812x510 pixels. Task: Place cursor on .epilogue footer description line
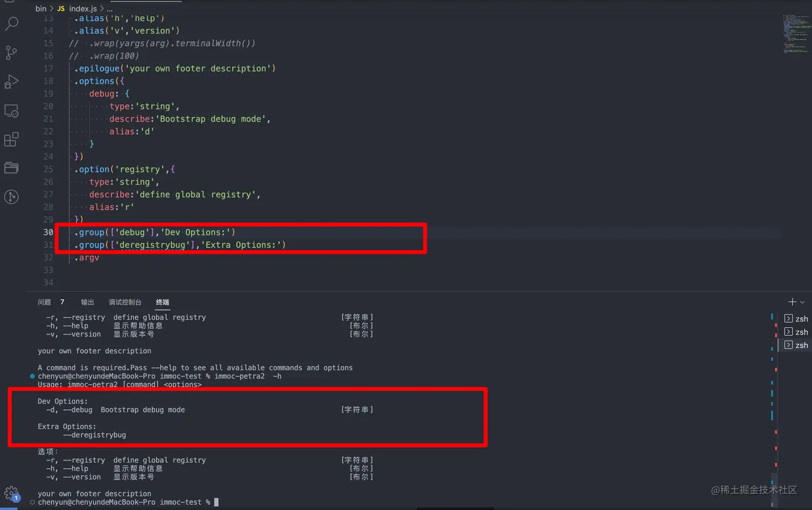(175, 68)
